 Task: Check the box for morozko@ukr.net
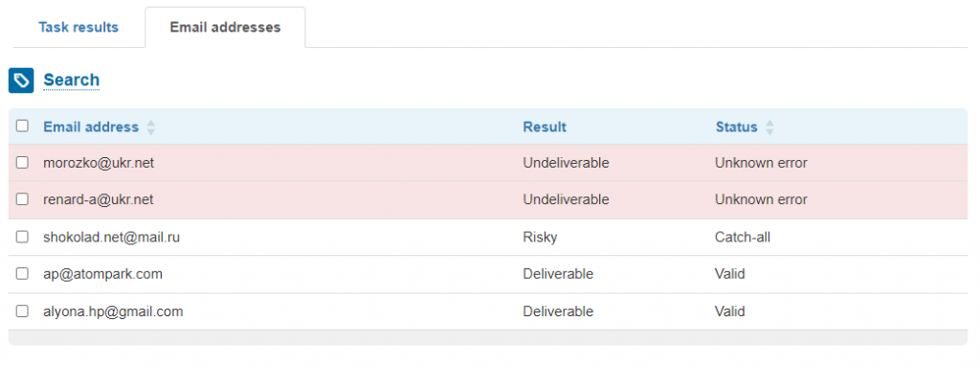point(23,163)
